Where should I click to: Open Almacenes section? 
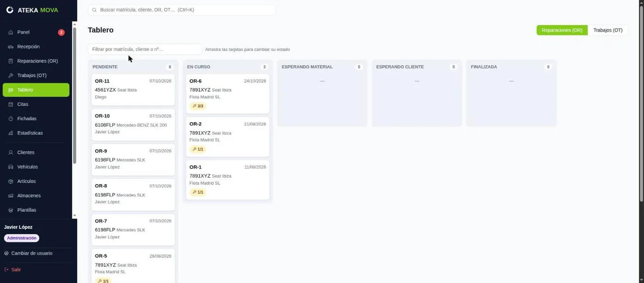(36, 196)
